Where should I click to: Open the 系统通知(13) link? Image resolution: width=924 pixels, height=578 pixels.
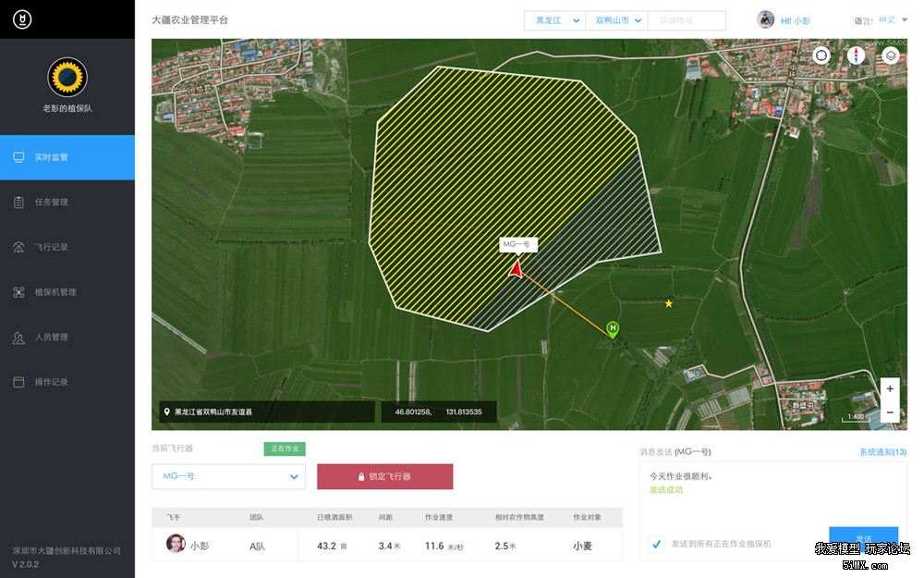[882, 452]
